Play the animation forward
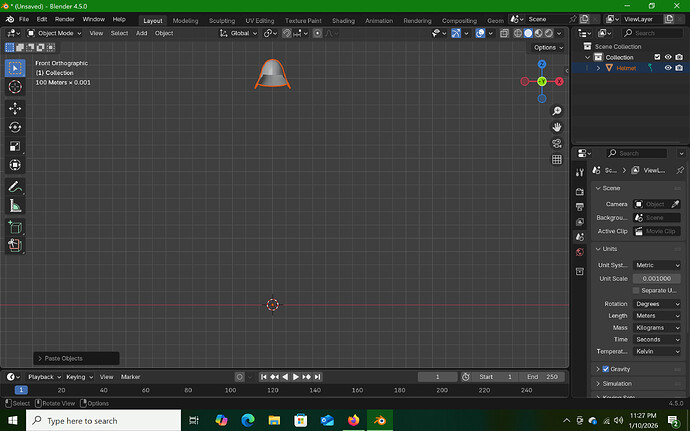The width and height of the screenshot is (690, 431). (296, 377)
